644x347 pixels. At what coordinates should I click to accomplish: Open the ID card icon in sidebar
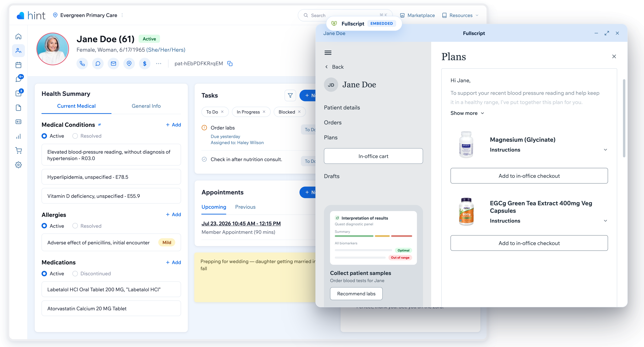pyautogui.click(x=19, y=122)
